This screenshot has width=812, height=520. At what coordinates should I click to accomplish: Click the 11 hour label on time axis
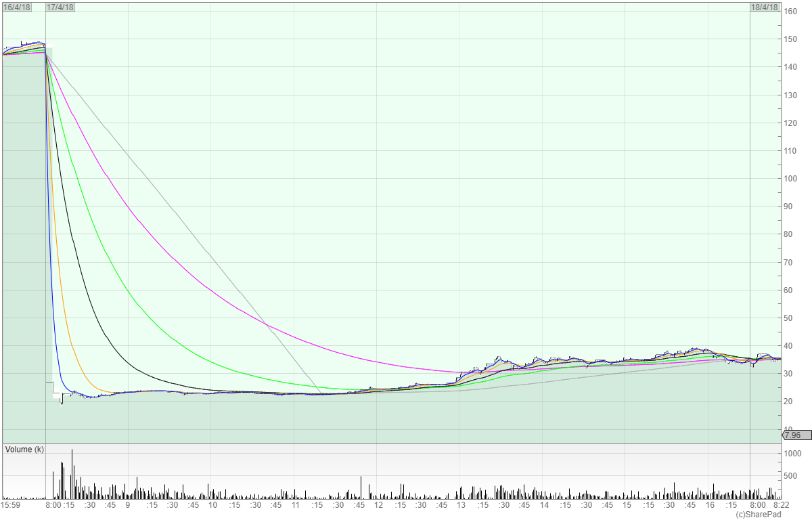(x=295, y=505)
